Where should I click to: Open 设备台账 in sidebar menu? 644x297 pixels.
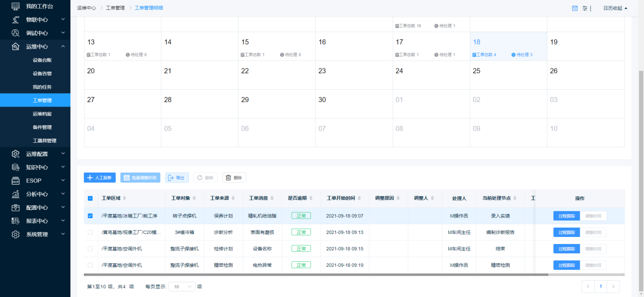coord(42,60)
